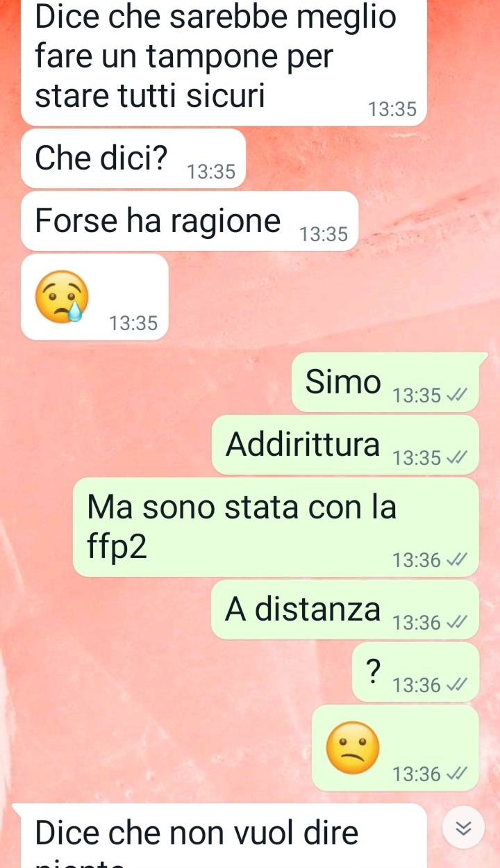Tap the 13:35 timestamp of the tampone message
This screenshot has width=500, height=868.
[x=392, y=109]
